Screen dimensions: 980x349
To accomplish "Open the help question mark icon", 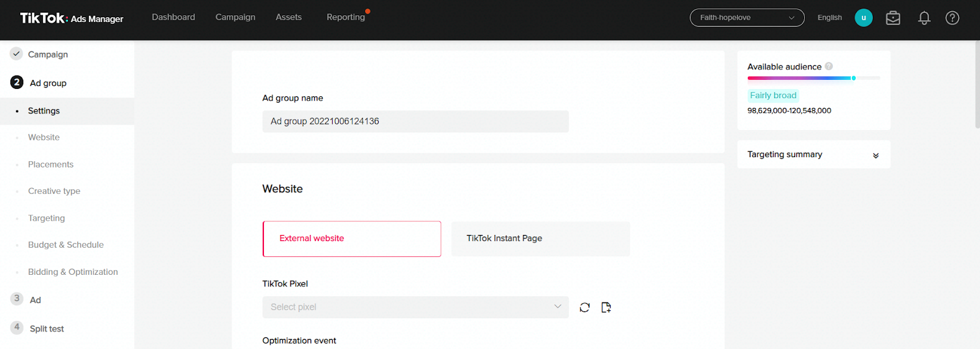I will 952,18.
